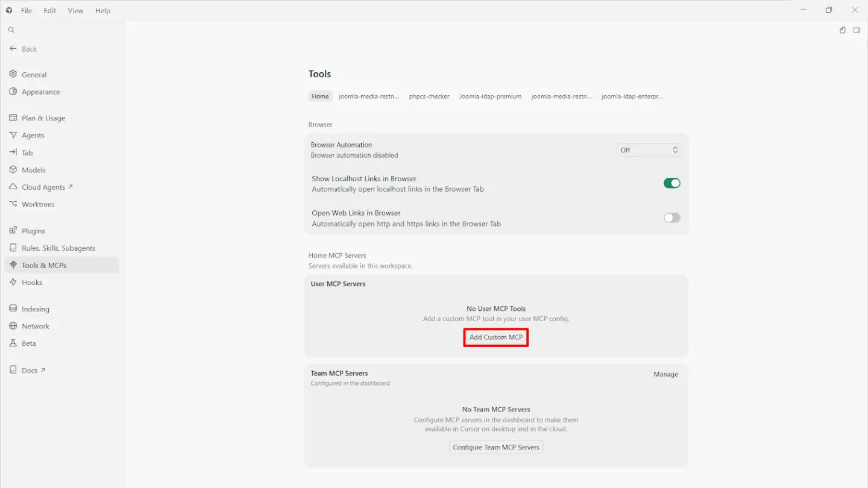
Task: Go to Plan & Usage settings
Action: 62,117
